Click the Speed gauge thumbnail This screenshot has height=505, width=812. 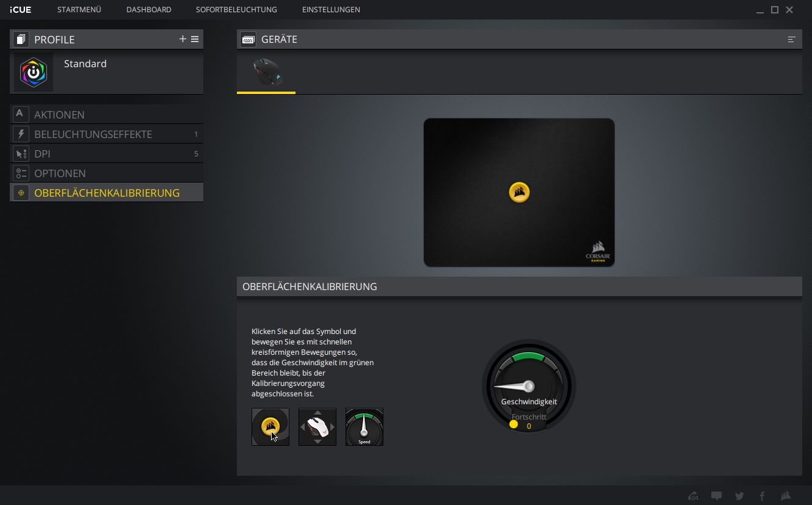364,427
